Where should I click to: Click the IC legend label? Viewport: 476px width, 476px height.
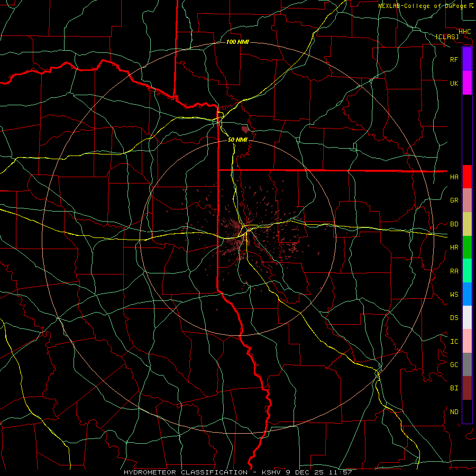[x=454, y=342]
